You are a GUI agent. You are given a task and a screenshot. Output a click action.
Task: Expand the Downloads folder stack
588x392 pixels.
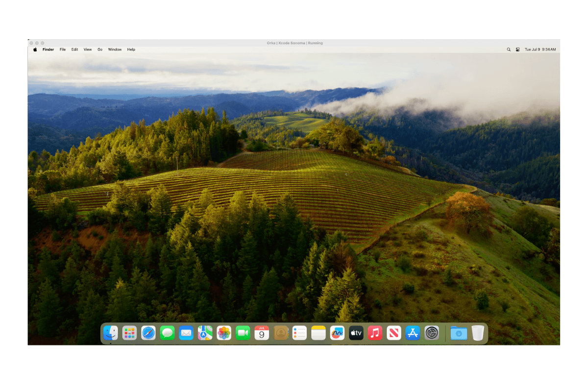(x=459, y=333)
